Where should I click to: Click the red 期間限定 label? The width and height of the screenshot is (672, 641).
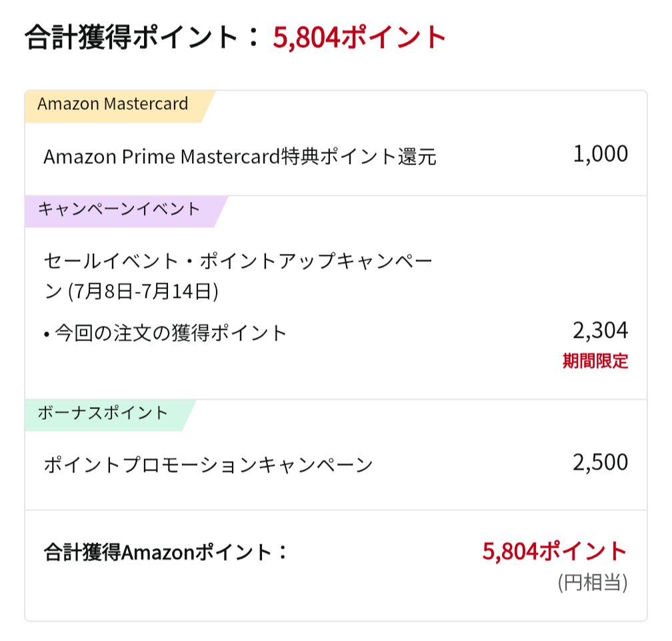[595, 360]
